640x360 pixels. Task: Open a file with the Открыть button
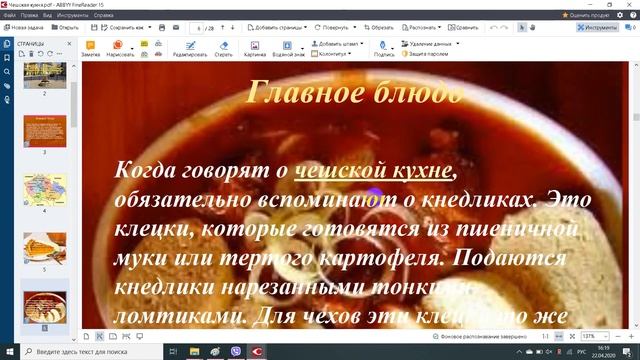point(65,27)
